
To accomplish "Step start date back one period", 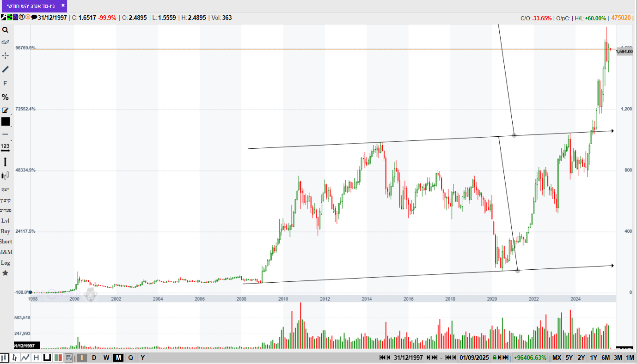I will click(389, 358).
